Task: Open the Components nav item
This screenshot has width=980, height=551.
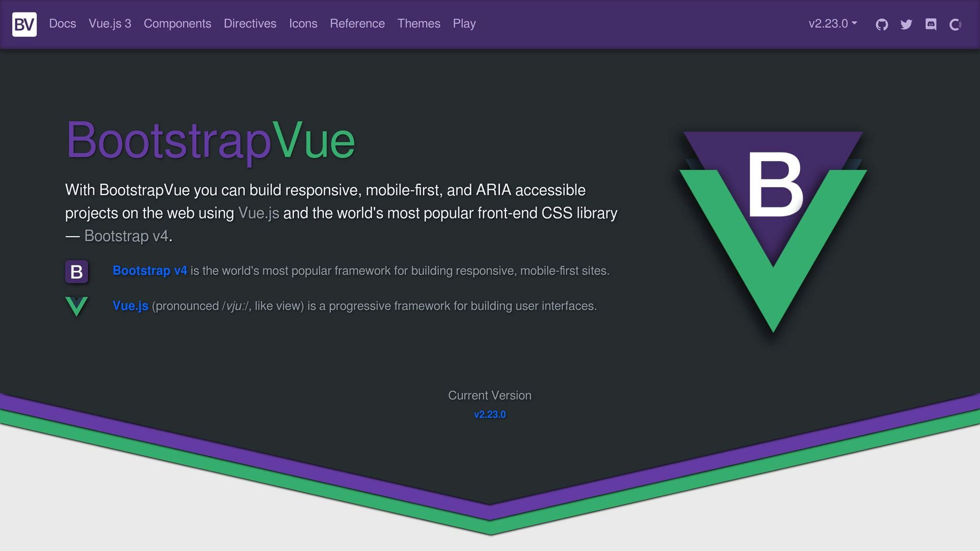Action: 178,23
